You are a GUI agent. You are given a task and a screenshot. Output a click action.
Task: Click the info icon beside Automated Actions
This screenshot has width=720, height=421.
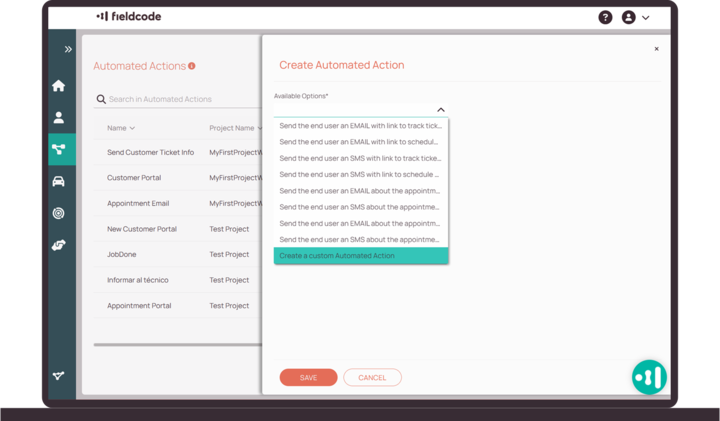pyautogui.click(x=192, y=66)
